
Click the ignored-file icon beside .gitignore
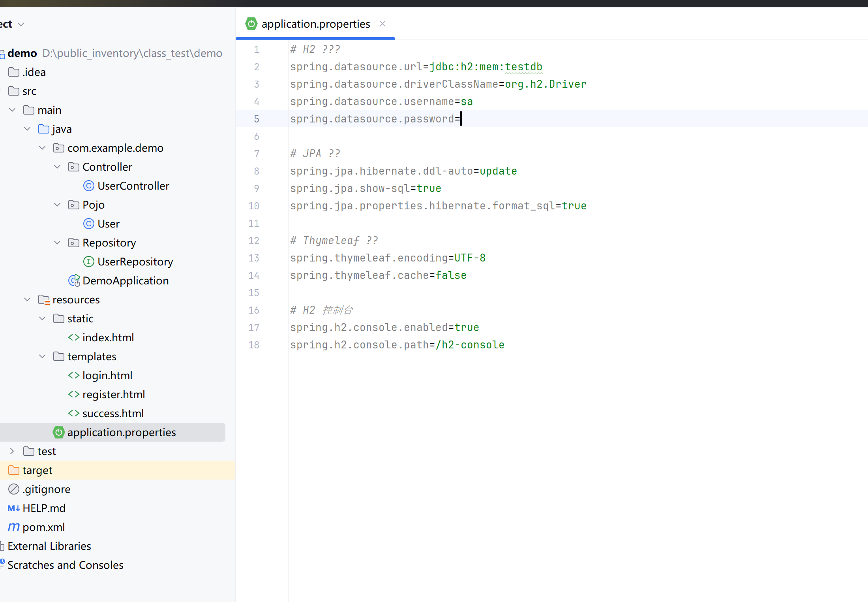click(x=13, y=489)
